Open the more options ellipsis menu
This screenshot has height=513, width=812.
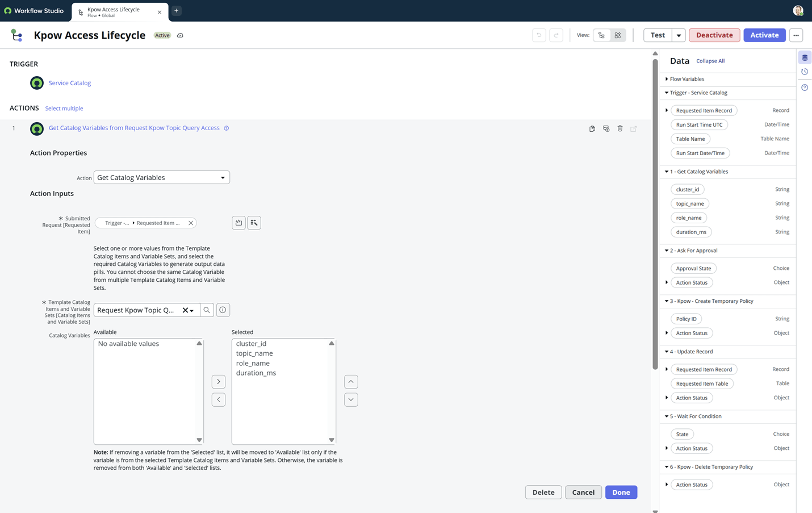click(x=796, y=35)
